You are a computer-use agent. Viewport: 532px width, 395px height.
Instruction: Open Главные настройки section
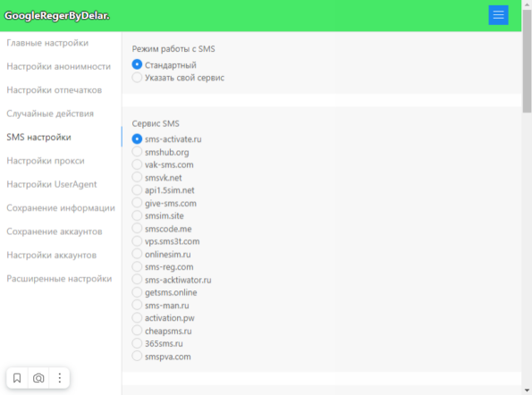pyautogui.click(x=47, y=43)
